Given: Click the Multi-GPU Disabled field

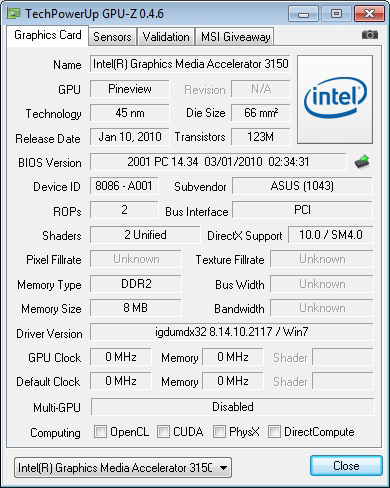Looking at the screenshot, I should coord(232,407).
